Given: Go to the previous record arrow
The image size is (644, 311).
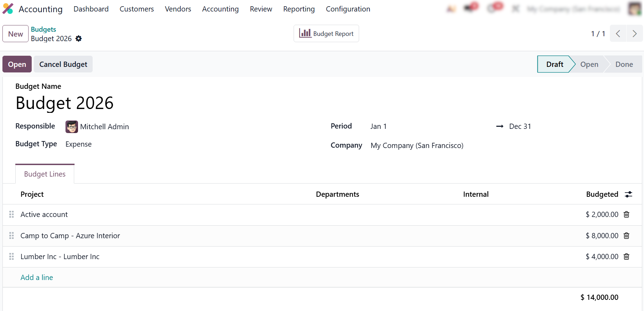Looking at the screenshot, I should coord(618,34).
